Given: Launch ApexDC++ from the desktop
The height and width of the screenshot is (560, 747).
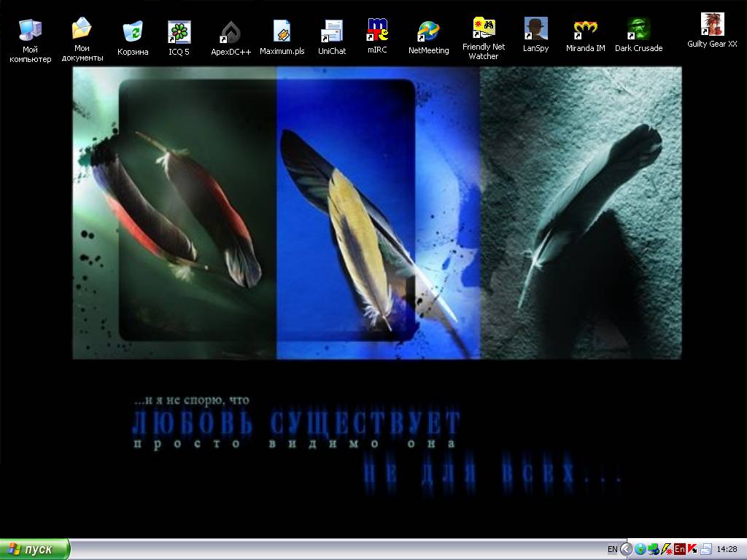Looking at the screenshot, I should tap(231, 32).
